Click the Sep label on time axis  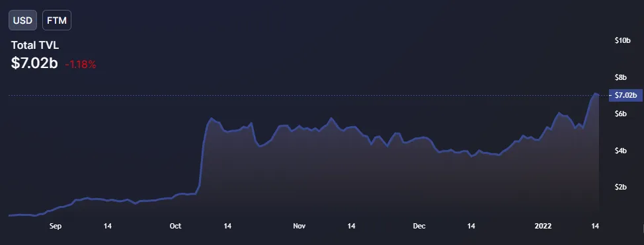click(x=56, y=226)
